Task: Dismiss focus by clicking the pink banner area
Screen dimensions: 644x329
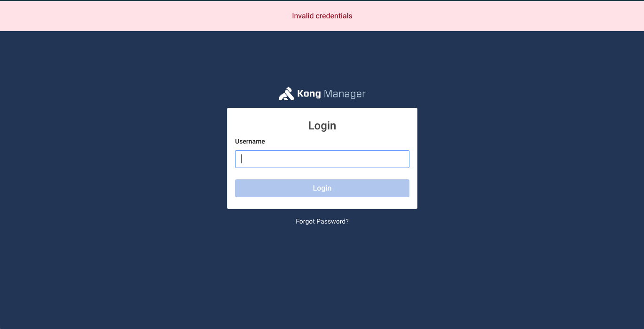Action: point(141,16)
